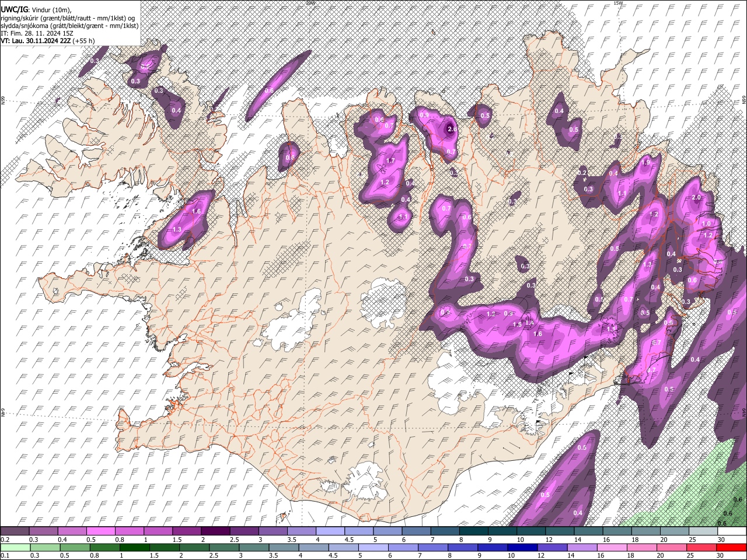Select the 1.7 precipitation value on the map
This screenshot has width=747, height=560.
[x=391, y=160]
